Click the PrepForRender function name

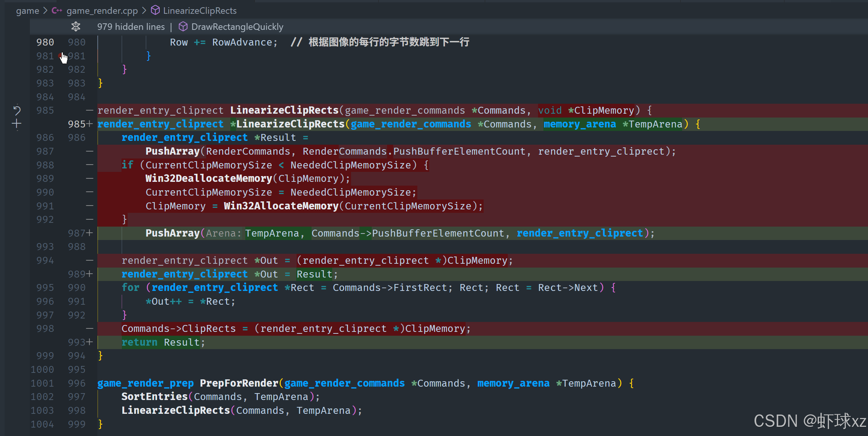click(x=239, y=383)
